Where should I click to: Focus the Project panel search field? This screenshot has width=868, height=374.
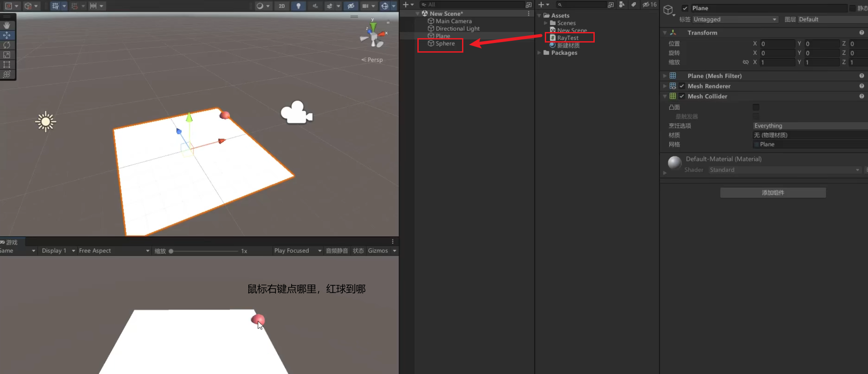pos(581,5)
